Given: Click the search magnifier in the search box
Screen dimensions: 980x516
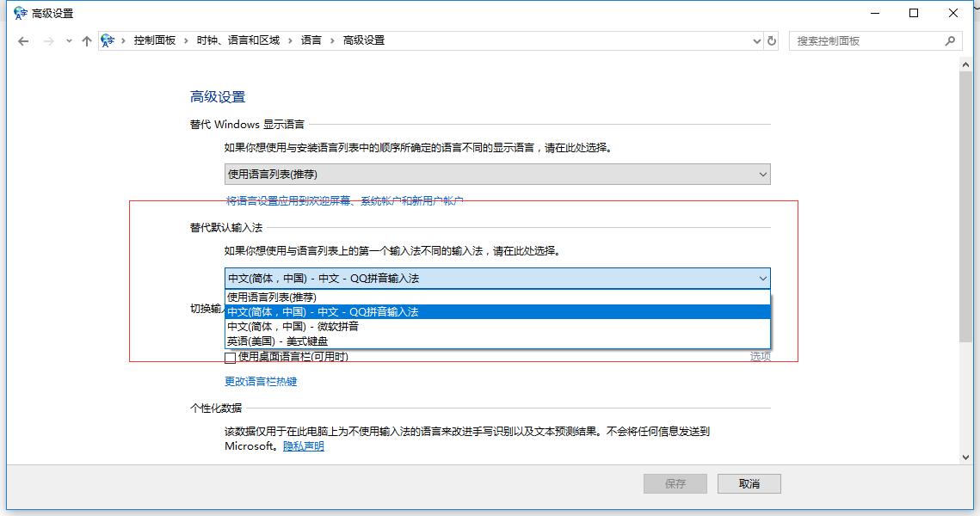Looking at the screenshot, I should click(949, 40).
